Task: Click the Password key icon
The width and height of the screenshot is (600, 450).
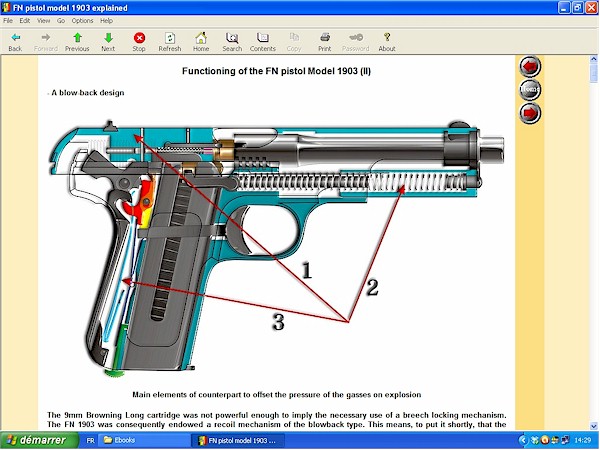Action: tap(356, 38)
